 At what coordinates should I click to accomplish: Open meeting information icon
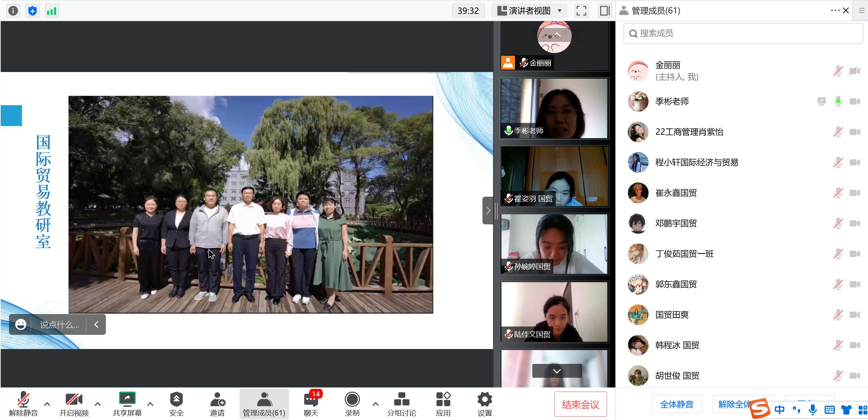tap(13, 11)
